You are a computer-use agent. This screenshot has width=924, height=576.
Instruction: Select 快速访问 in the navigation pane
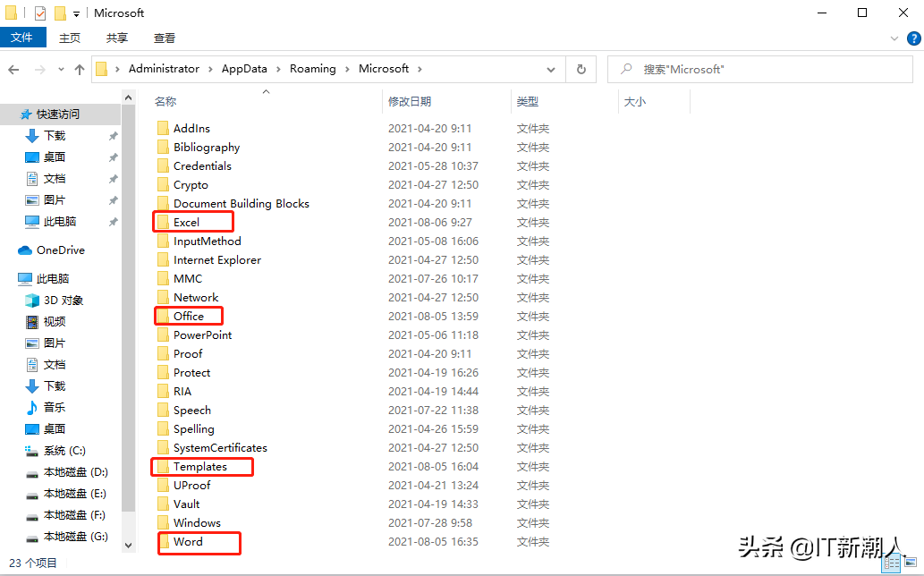click(x=58, y=114)
